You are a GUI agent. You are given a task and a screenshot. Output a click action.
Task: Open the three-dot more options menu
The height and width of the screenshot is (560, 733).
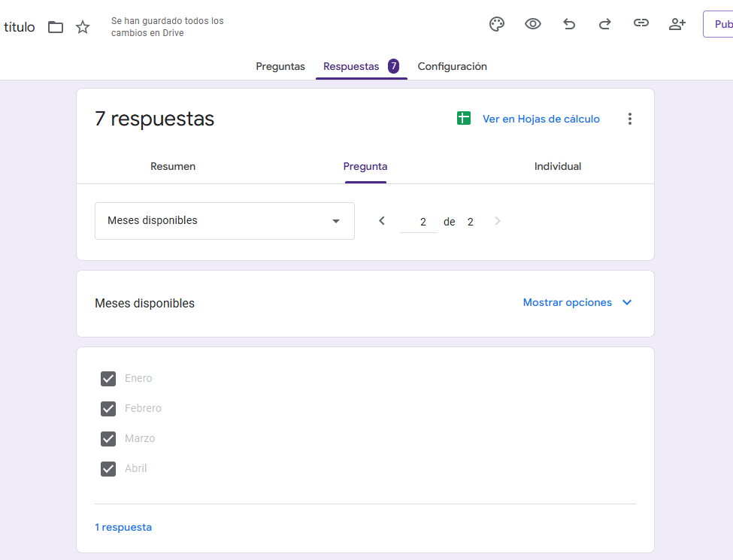[630, 119]
